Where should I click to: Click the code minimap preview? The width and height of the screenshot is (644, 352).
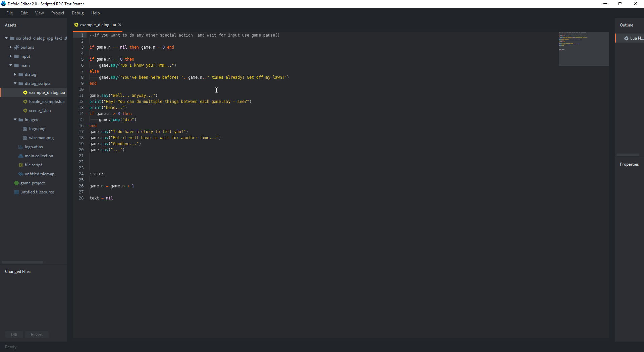583,49
